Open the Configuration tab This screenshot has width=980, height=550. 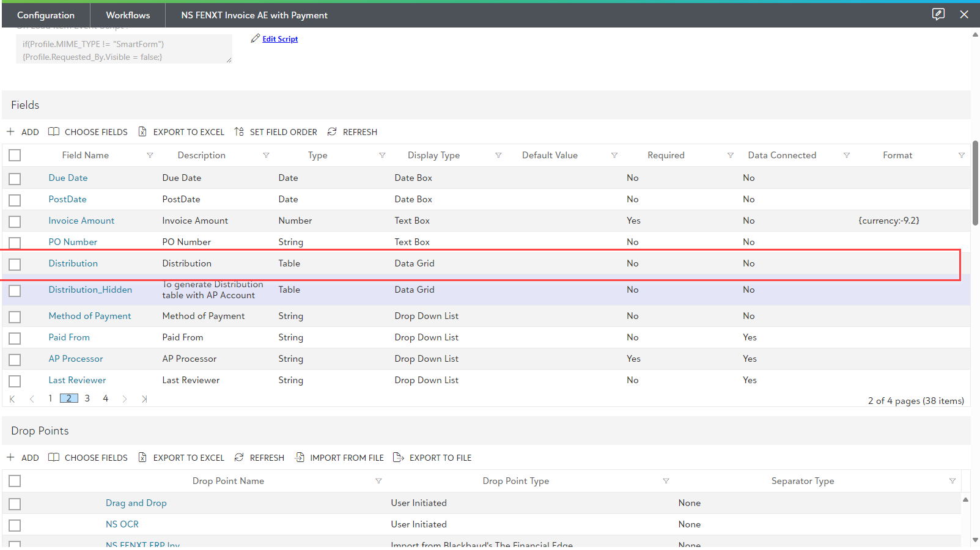pyautogui.click(x=46, y=15)
